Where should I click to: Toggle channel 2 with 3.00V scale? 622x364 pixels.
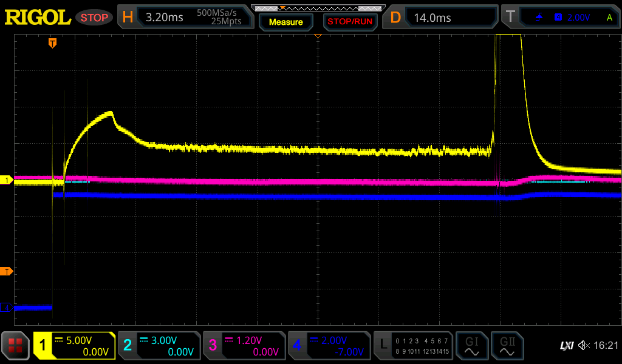point(158,346)
